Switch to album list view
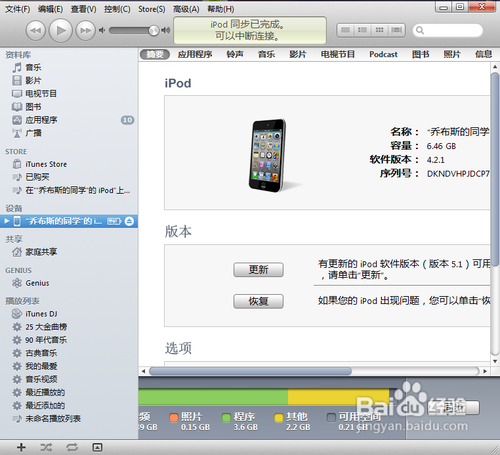This screenshot has height=455, width=500. coord(363,30)
